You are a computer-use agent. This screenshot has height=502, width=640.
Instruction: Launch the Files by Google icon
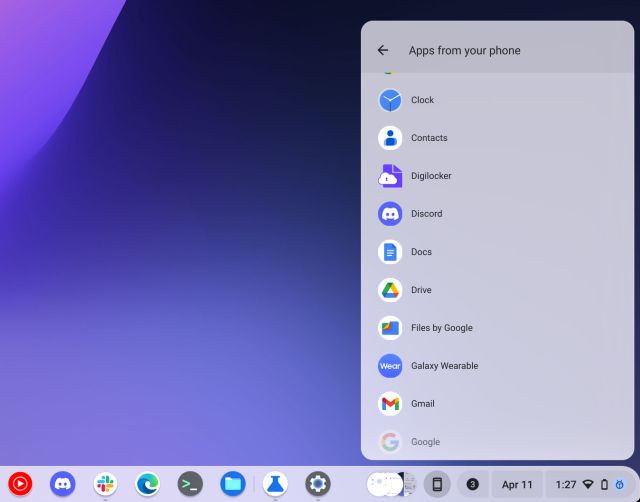[x=390, y=328]
